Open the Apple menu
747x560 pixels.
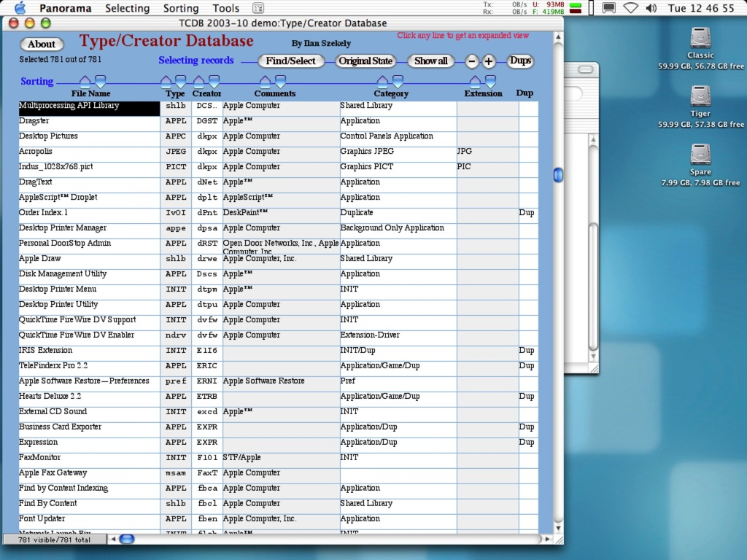tap(20, 7)
